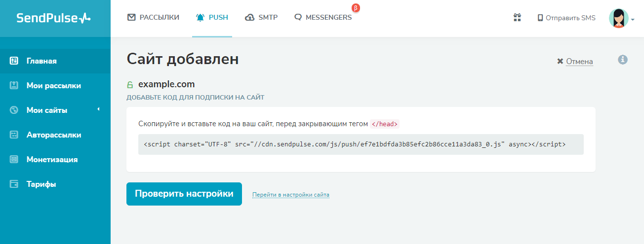Expand the Мои сайты submenu arrow
Screen dimensions: 644x244
pyautogui.click(x=98, y=109)
